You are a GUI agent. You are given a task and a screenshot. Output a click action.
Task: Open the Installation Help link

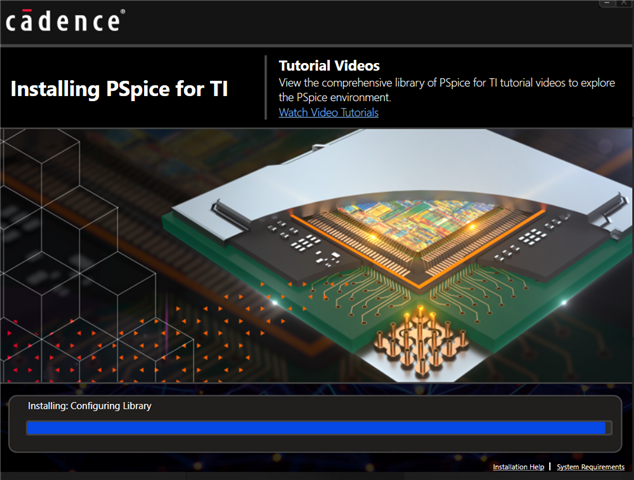(518, 467)
